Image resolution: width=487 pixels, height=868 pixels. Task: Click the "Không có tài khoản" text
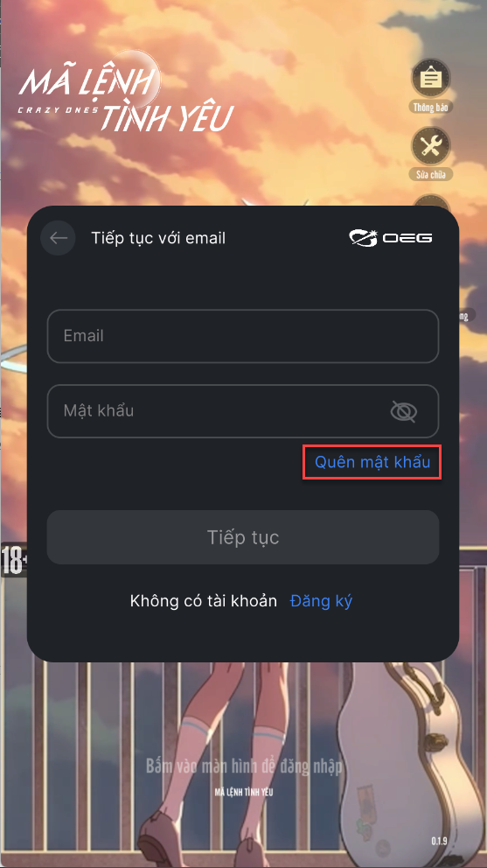pyautogui.click(x=204, y=601)
